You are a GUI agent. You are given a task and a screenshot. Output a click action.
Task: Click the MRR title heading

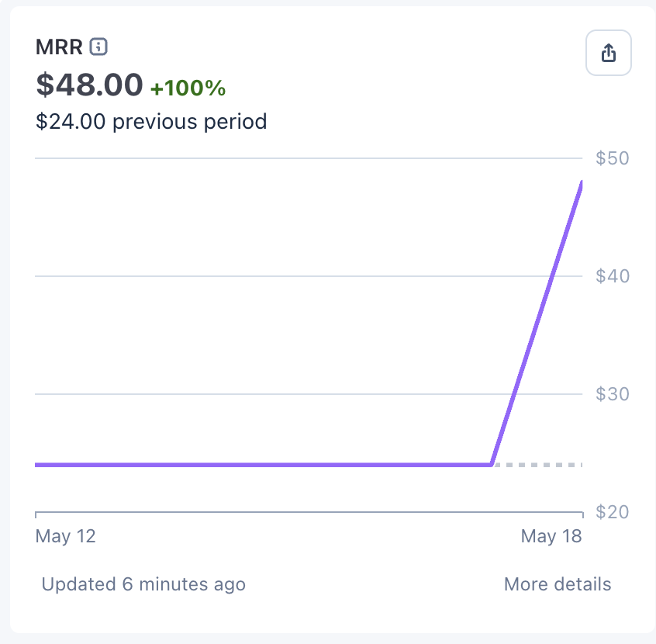click(x=59, y=47)
